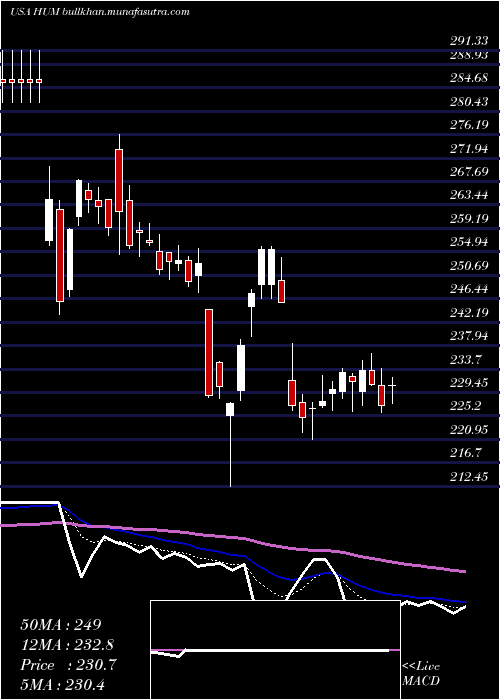Select the 225.2 price axis label
Viewport: 500px width, 700px height.
click(465, 406)
